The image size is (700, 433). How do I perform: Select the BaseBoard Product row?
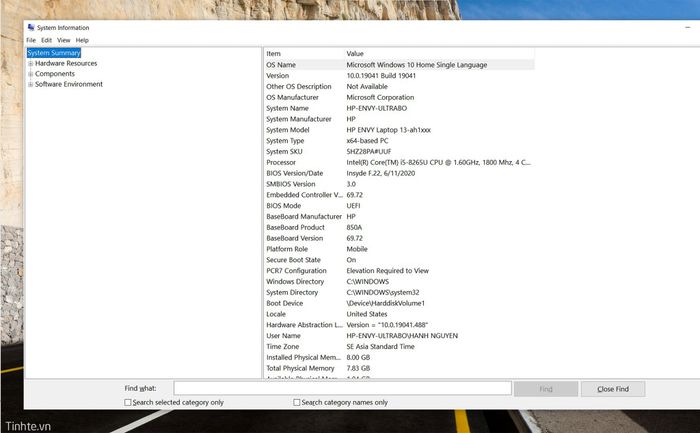(x=399, y=227)
